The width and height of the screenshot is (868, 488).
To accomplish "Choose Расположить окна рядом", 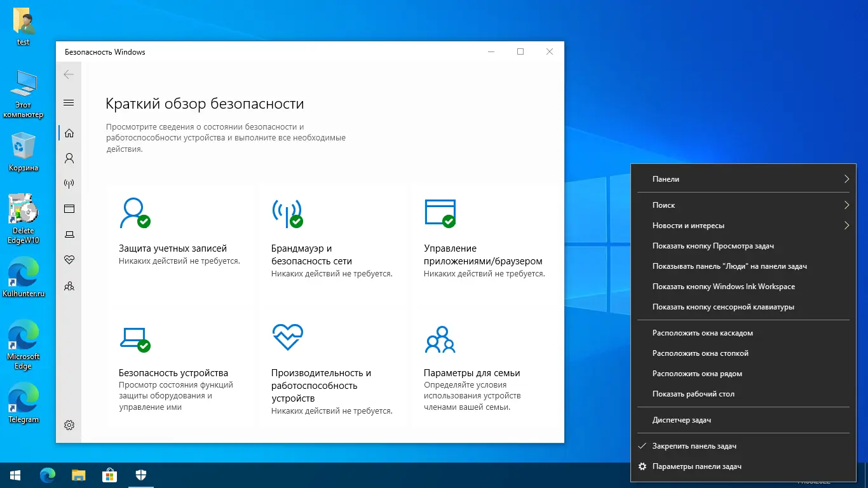I will click(x=743, y=374).
